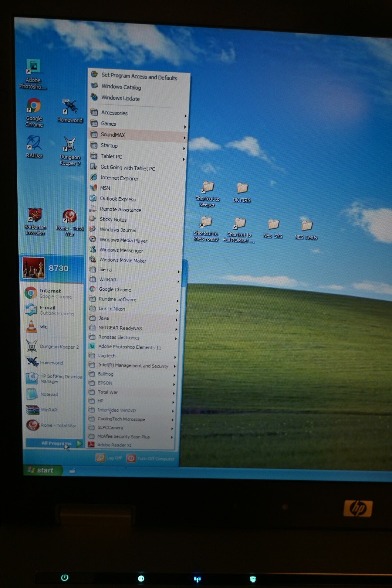This screenshot has height=588, width=392.
Task: Expand Runtime Software submenu
Action: 133,300
